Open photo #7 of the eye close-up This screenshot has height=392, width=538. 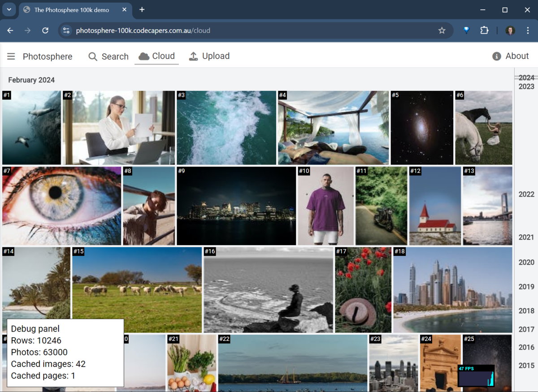pyautogui.click(x=61, y=206)
